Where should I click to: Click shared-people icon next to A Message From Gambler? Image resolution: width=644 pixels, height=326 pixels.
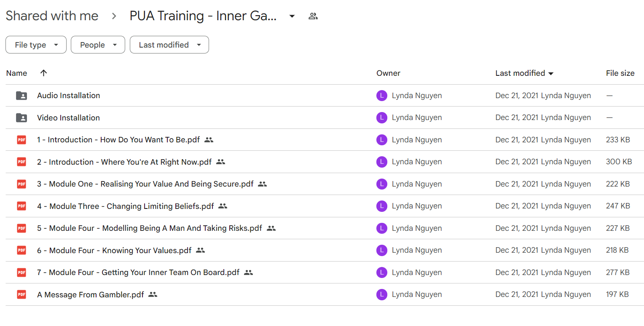[153, 295]
